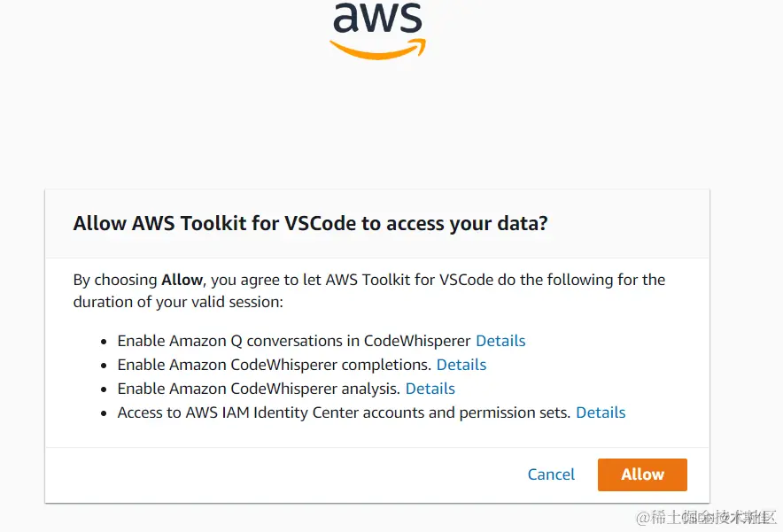Image resolution: width=783 pixels, height=532 pixels.
Task: Select the CodeWhisperer analysis permission text
Action: tap(260, 389)
